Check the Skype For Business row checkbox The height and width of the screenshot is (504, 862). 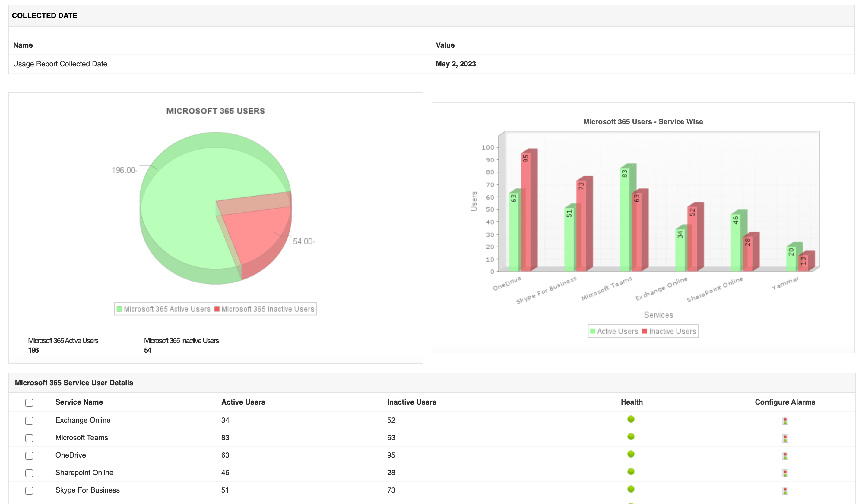tap(30, 490)
